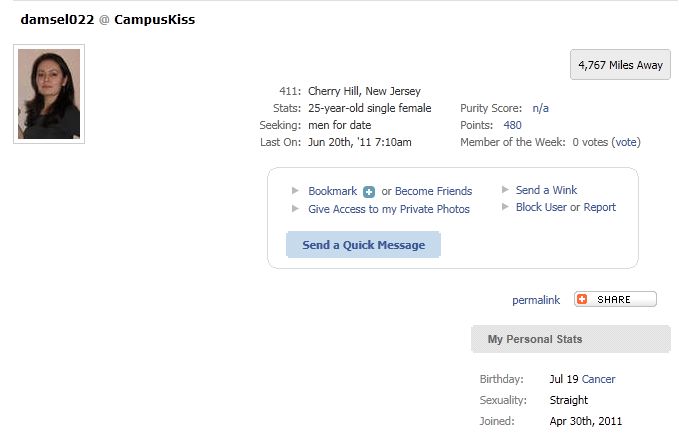Viewport: 679px width, 446px height.
Task: Click Block User or Report link
Action: 566,207
